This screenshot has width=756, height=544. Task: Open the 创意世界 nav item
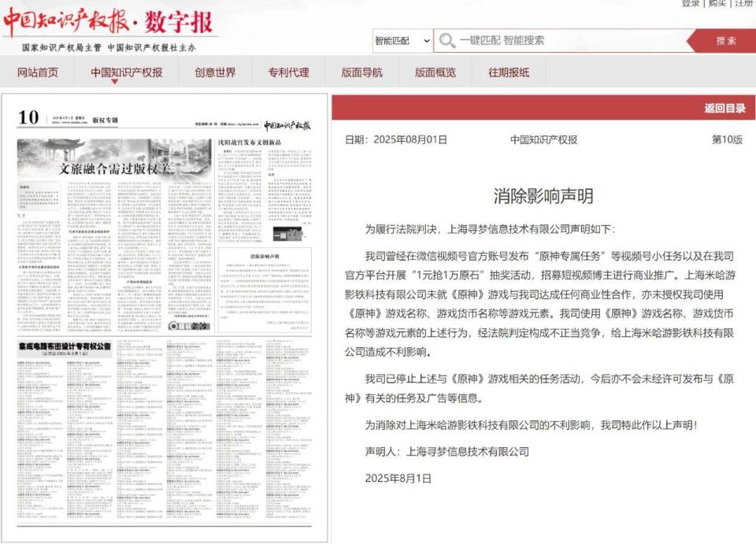(x=215, y=72)
